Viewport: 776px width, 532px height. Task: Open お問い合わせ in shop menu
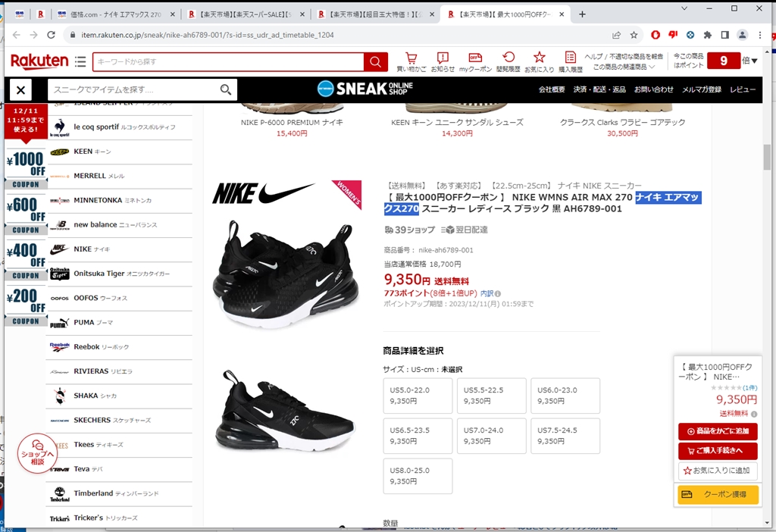[654, 89]
